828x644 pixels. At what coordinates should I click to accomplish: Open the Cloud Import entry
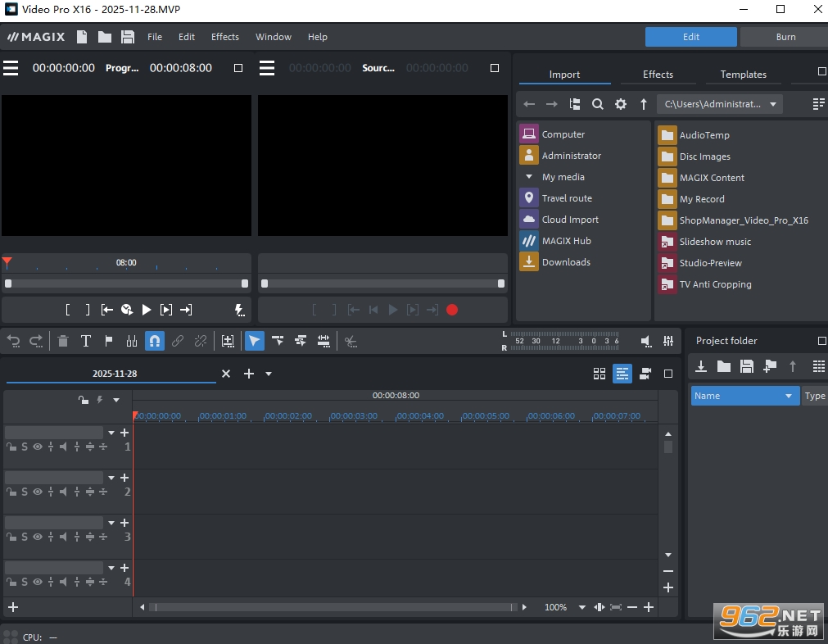click(x=570, y=220)
